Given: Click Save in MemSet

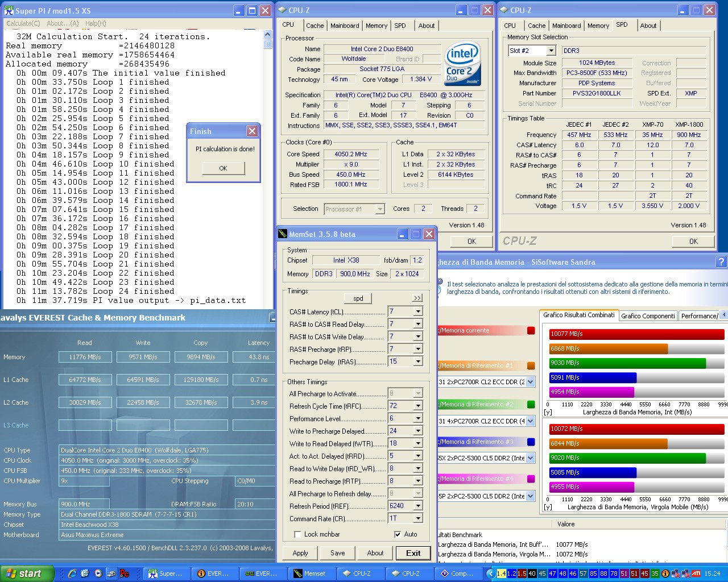Looking at the screenshot, I should pos(338,553).
